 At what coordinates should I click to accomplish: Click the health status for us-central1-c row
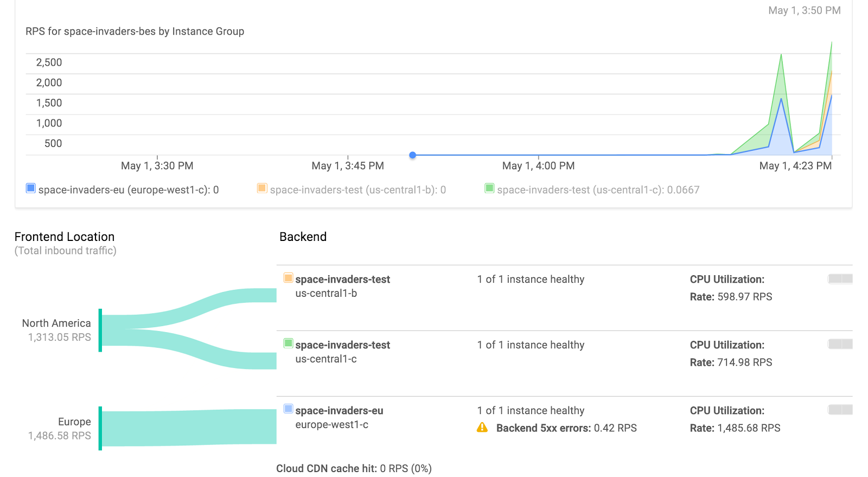[531, 345]
